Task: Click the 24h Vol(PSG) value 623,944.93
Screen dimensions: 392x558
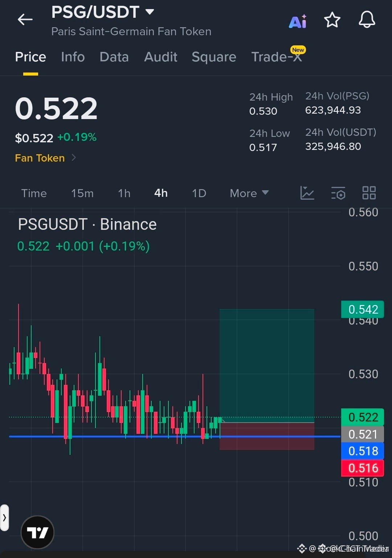Action: coord(333,110)
